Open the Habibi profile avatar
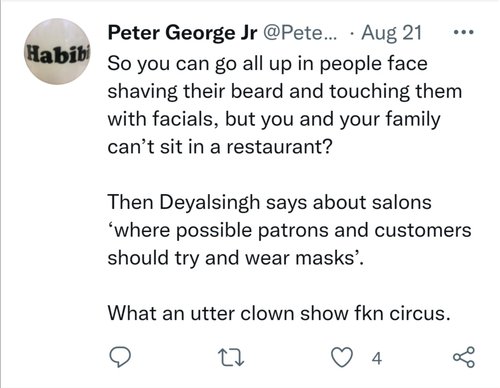This screenshot has height=388, width=500. (x=58, y=51)
